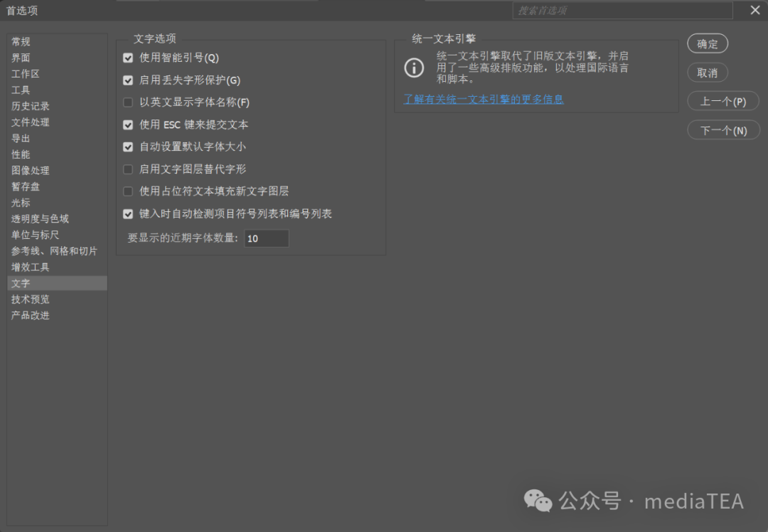Uncheck 启用丢失字形保护(G)
768x532 pixels.
point(128,80)
